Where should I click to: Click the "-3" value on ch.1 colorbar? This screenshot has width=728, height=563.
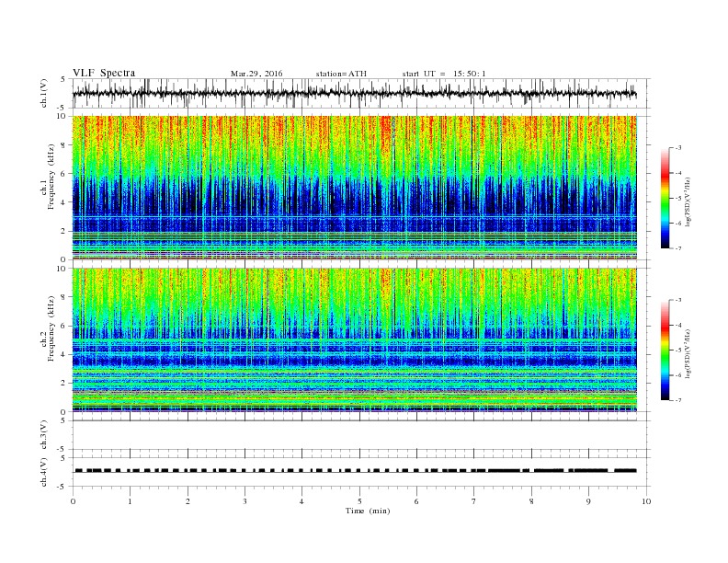(x=678, y=148)
